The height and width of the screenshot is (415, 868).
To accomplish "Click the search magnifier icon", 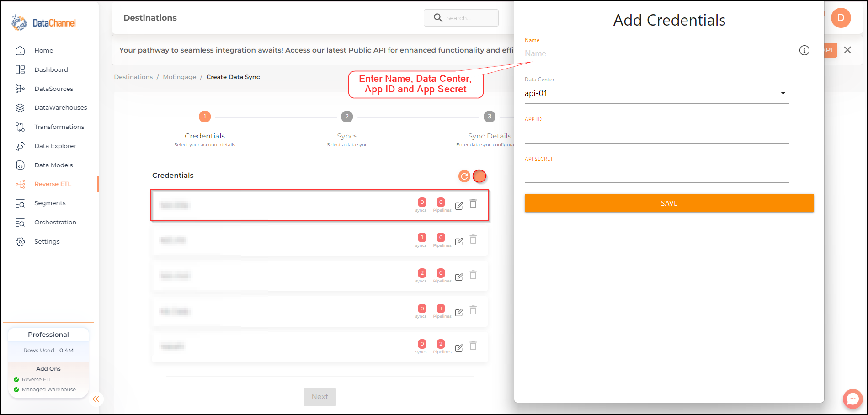I will pyautogui.click(x=438, y=18).
